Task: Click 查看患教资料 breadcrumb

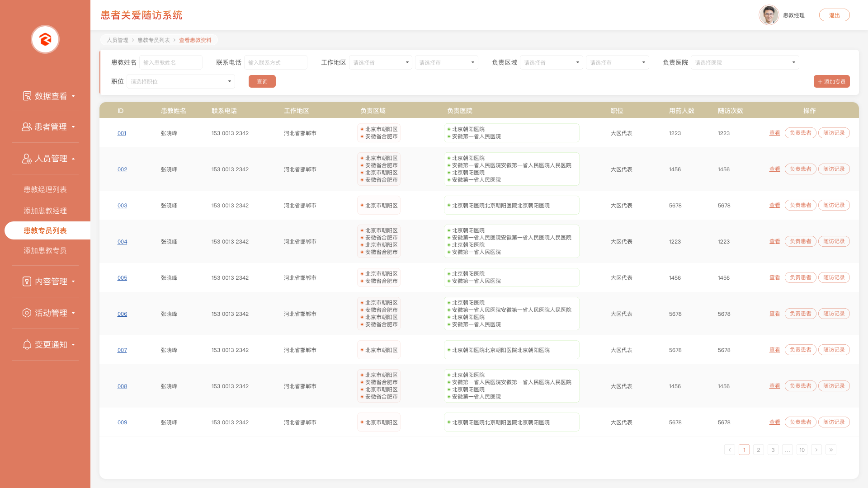Action: point(195,40)
